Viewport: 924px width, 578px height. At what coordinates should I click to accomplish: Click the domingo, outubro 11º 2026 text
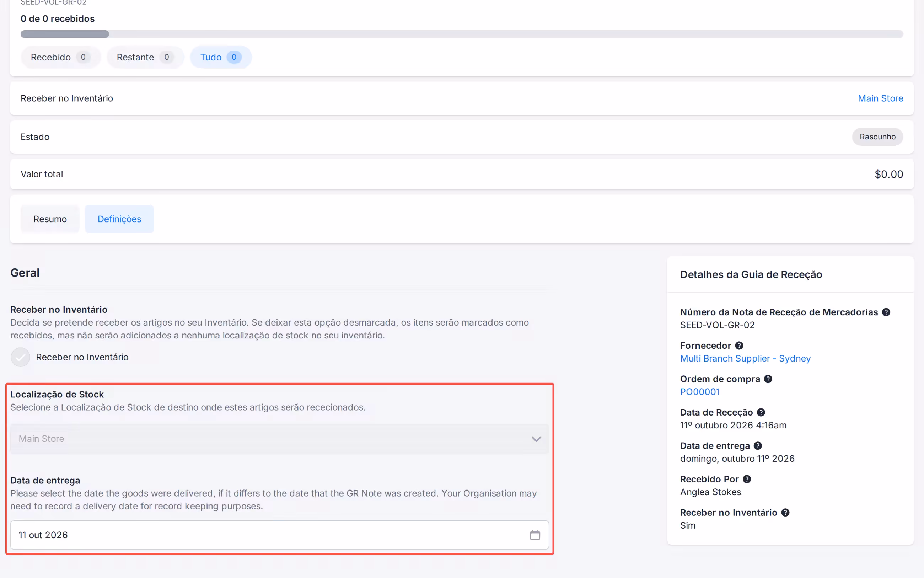coord(737,458)
